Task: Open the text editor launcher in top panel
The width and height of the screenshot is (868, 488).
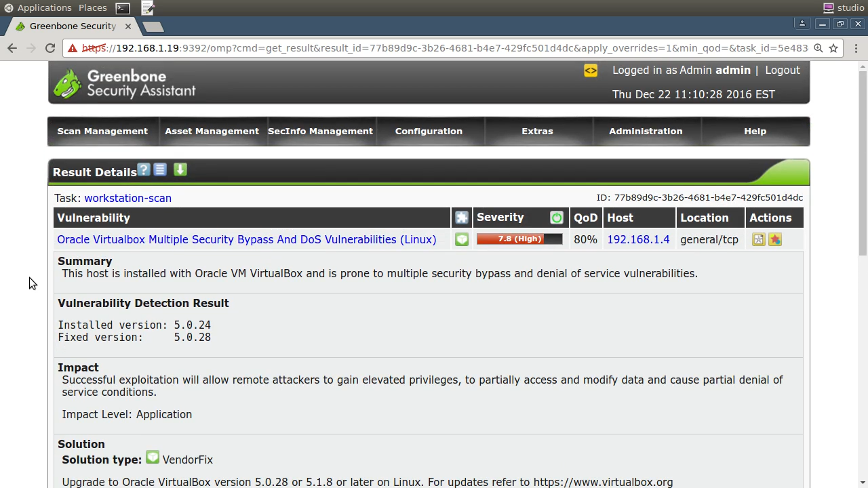Action: pos(148,8)
